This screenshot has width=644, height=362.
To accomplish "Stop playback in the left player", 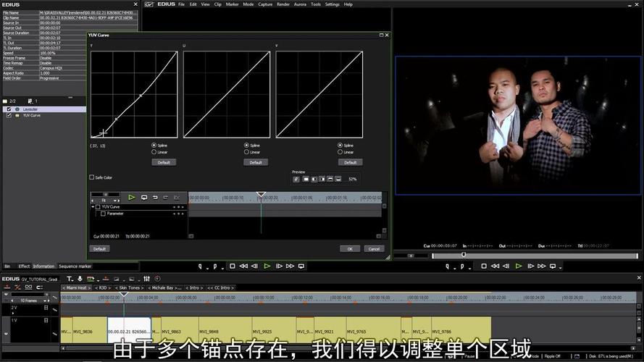I will pos(233,266).
